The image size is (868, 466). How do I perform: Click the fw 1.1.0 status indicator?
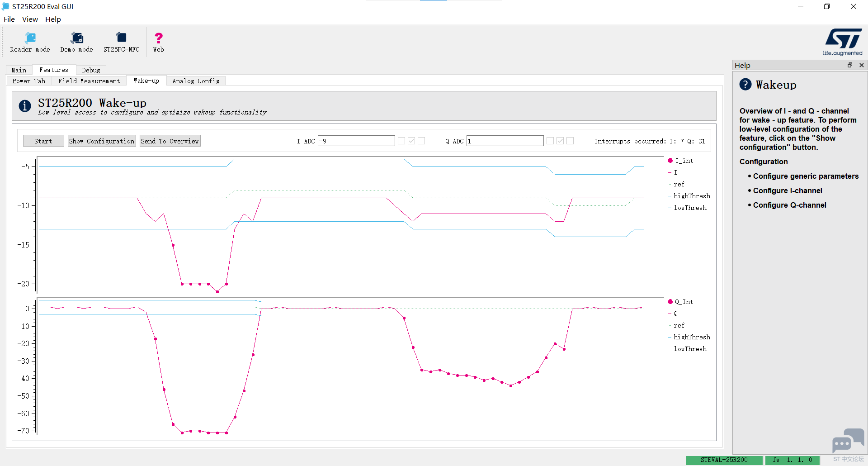(x=793, y=460)
